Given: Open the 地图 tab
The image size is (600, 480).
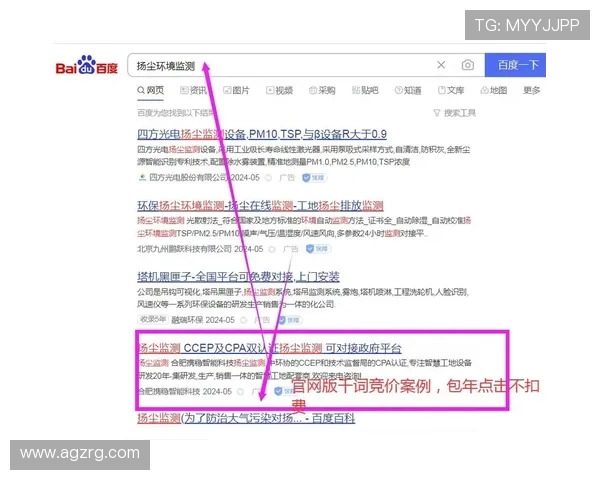Looking at the screenshot, I should (x=494, y=90).
